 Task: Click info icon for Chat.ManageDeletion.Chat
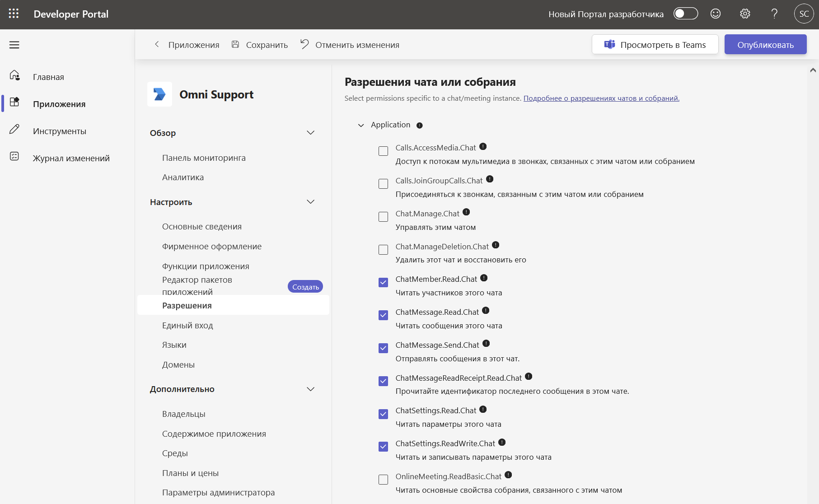coord(496,245)
